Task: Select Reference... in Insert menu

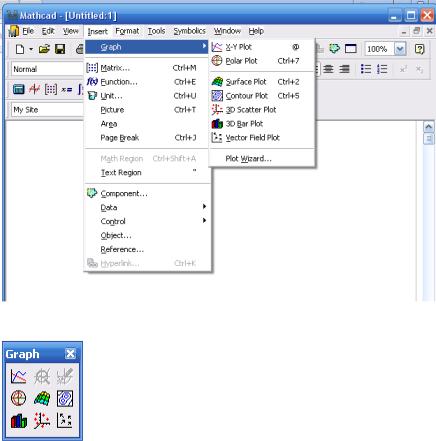Action: point(148,249)
